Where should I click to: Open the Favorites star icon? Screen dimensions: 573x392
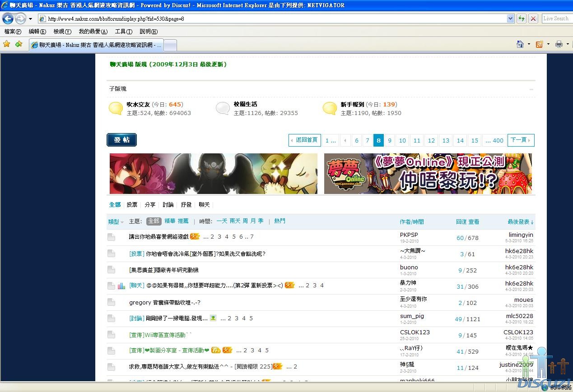coord(7,44)
